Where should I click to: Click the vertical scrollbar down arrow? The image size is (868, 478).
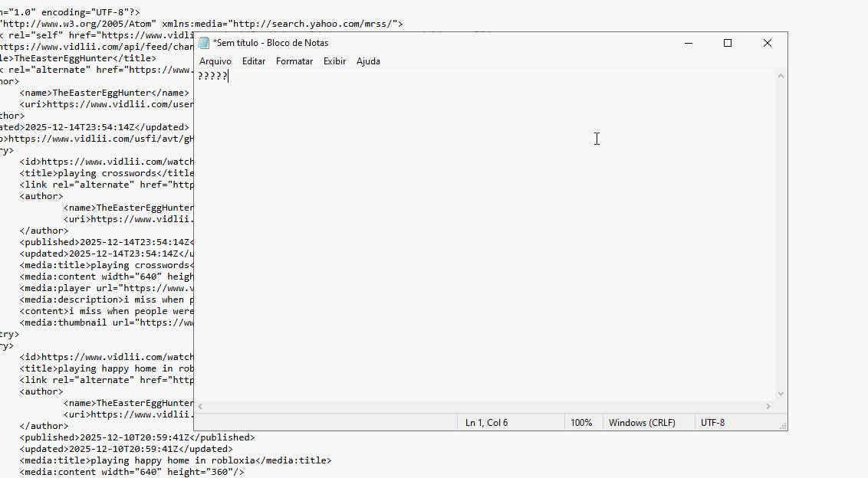781,394
